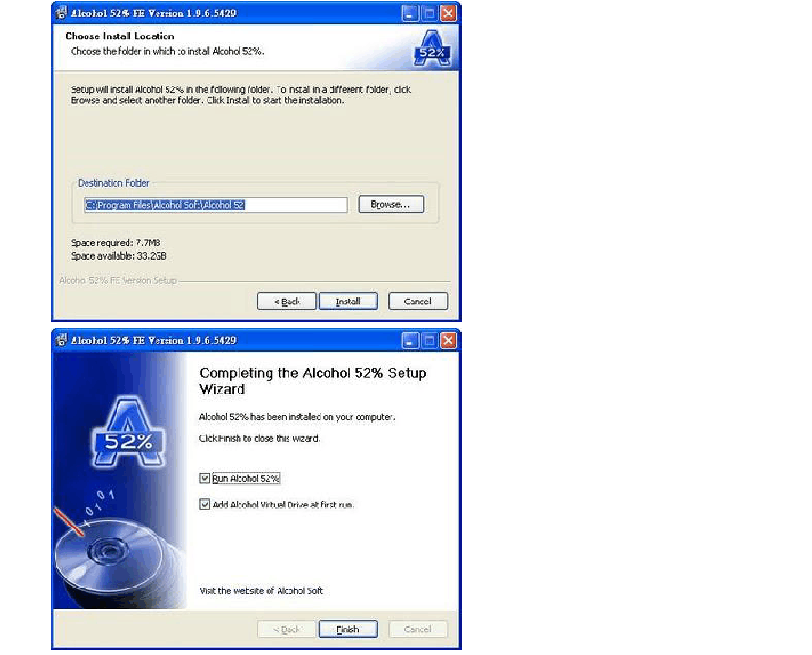Image resolution: width=812 pixels, height=655 pixels.
Task: Click Install in the Choose Install Location window
Action: coord(348,301)
